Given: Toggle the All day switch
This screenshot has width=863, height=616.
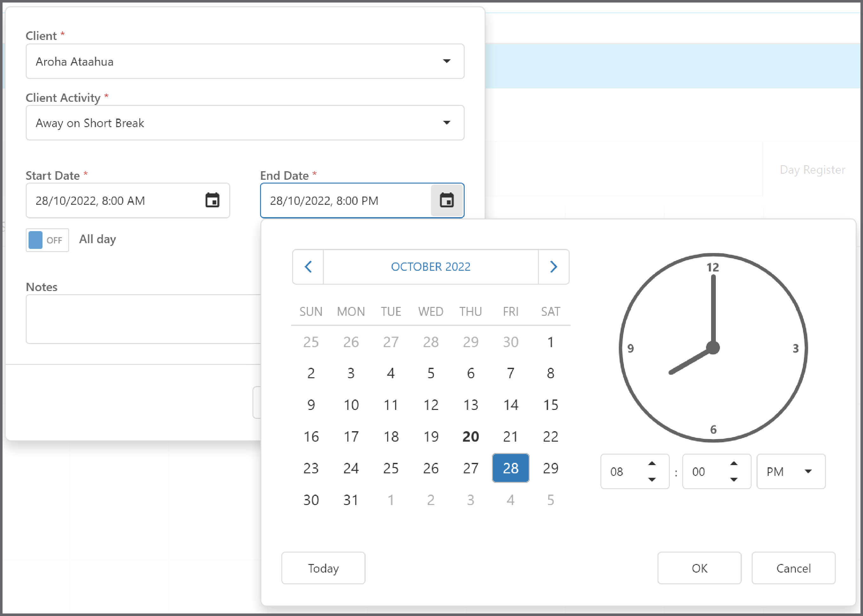Looking at the screenshot, I should tap(48, 240).
